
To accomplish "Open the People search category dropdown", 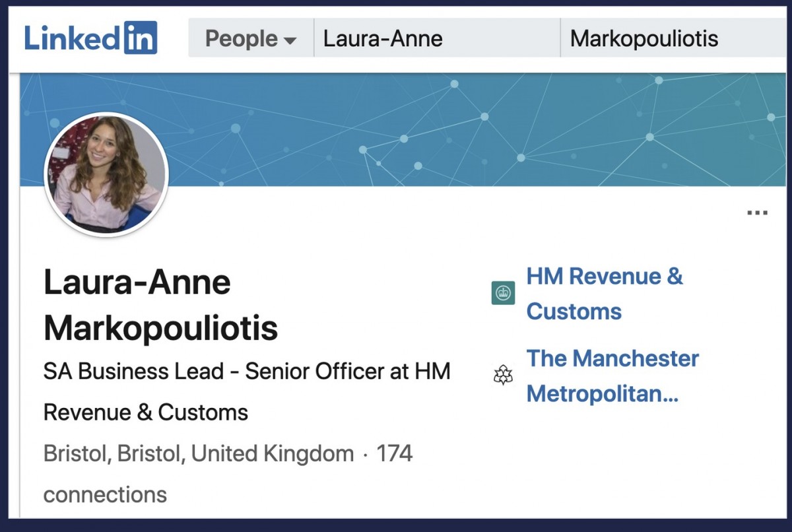I will pyautogui.click(x=251, y=38).
